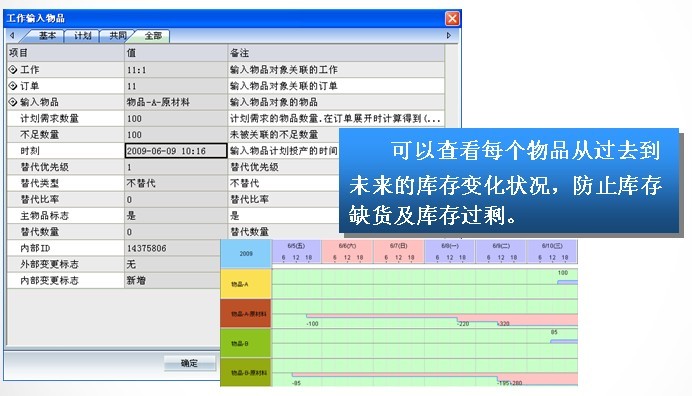Click the right tab scroll arrow

(449, 35)
